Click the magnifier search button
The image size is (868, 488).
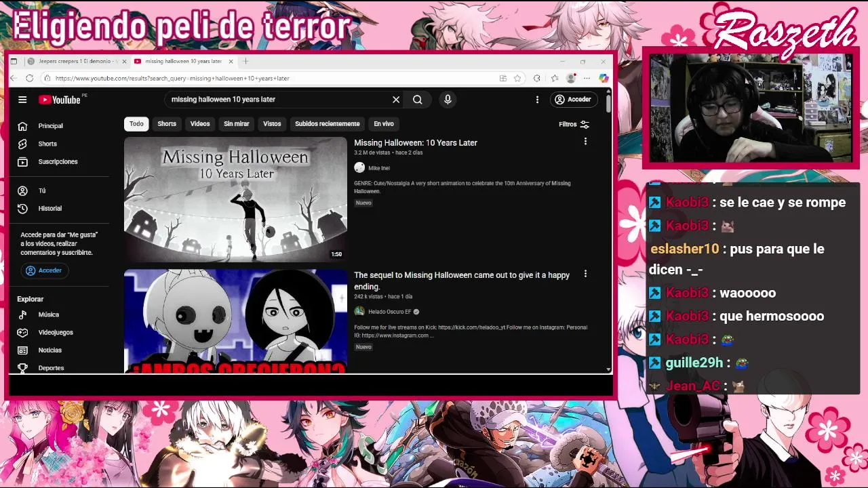click(418, 100)
